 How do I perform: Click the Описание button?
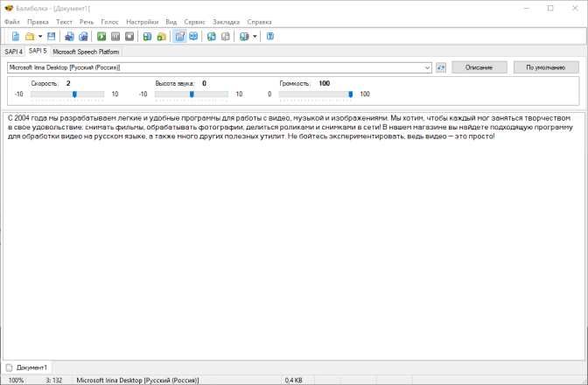pos(479,67)
